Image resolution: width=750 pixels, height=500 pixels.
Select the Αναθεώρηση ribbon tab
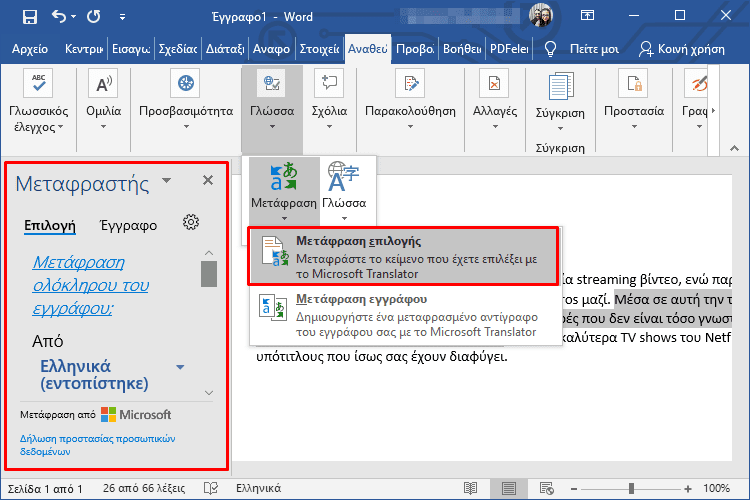pos(367,49)
